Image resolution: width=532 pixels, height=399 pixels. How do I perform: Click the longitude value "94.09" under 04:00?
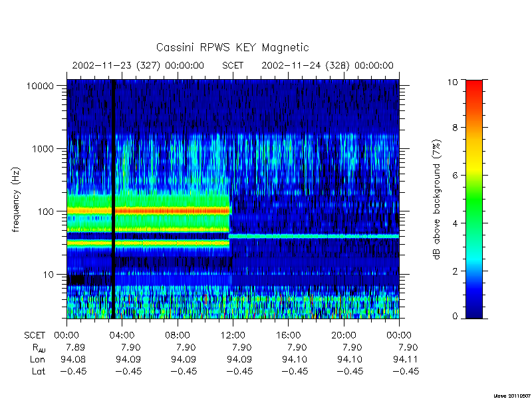128,359
